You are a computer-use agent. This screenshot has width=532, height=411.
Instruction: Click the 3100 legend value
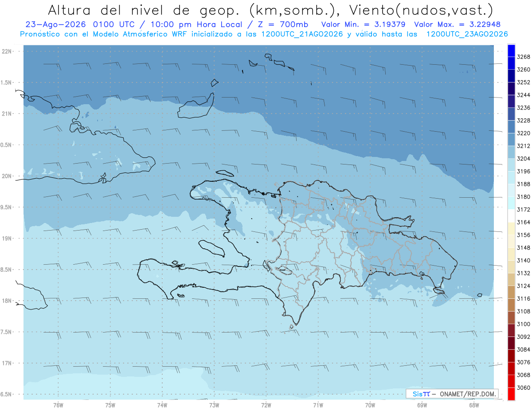click(523, 324)
